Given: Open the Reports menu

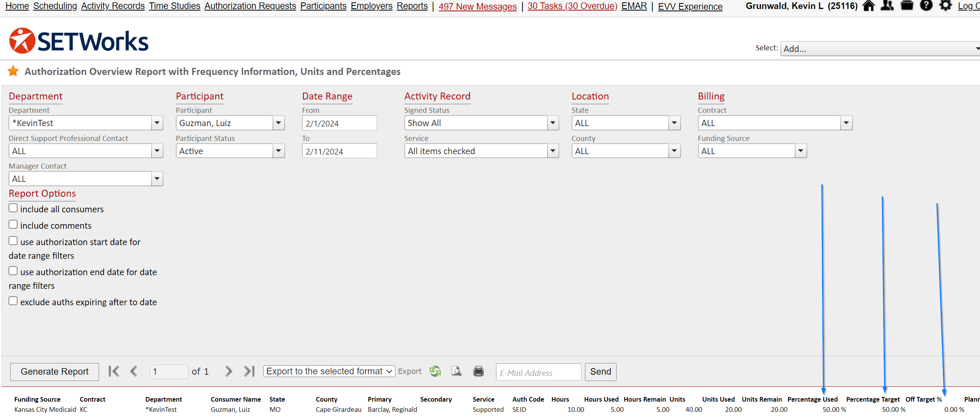Looking at the screenshot, I should point(412,6).
